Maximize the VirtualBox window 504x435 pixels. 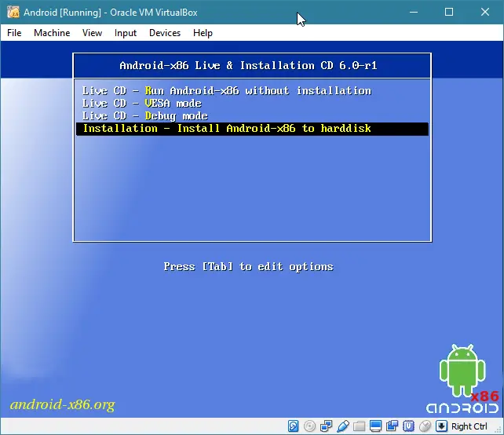click(449, 13)
